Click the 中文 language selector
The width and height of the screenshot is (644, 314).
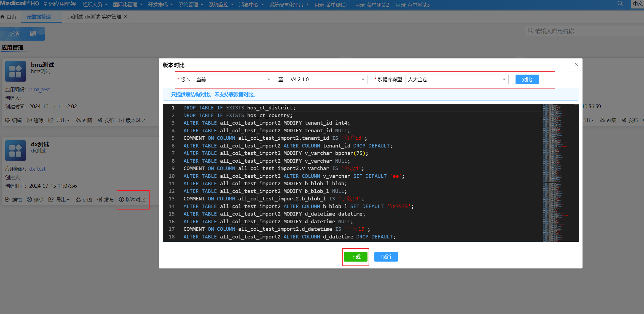click(638, 4)
